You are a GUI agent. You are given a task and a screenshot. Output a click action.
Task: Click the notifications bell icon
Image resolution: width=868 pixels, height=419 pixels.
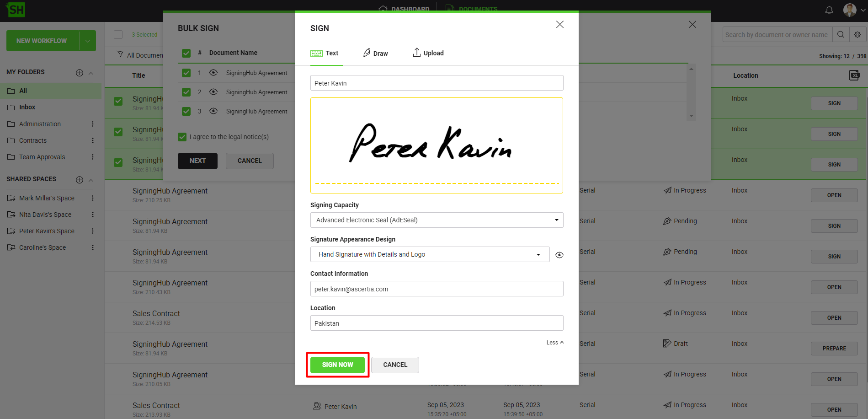[829, 10]
